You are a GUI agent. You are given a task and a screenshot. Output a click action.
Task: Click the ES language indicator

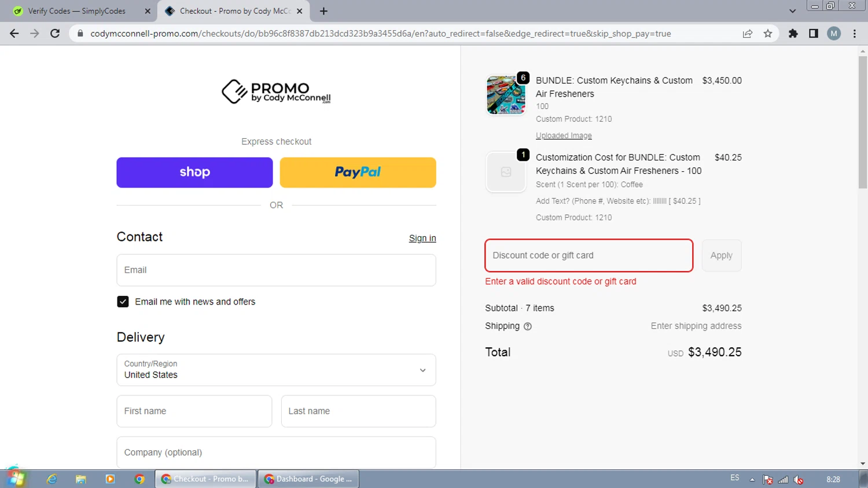coord(735,478)
